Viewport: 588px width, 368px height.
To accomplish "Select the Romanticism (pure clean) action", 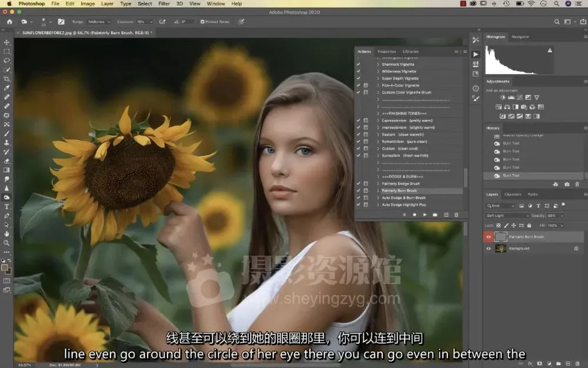I will [x=405, y=142].
